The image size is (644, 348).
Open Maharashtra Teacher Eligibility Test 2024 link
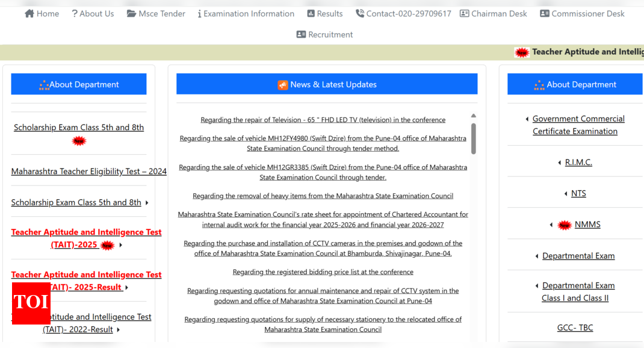pyautogui.click(x=88, y=172)
